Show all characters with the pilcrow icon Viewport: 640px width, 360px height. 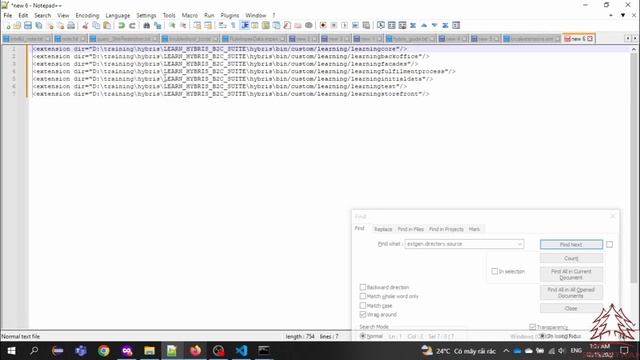click(x=233, y=26)
